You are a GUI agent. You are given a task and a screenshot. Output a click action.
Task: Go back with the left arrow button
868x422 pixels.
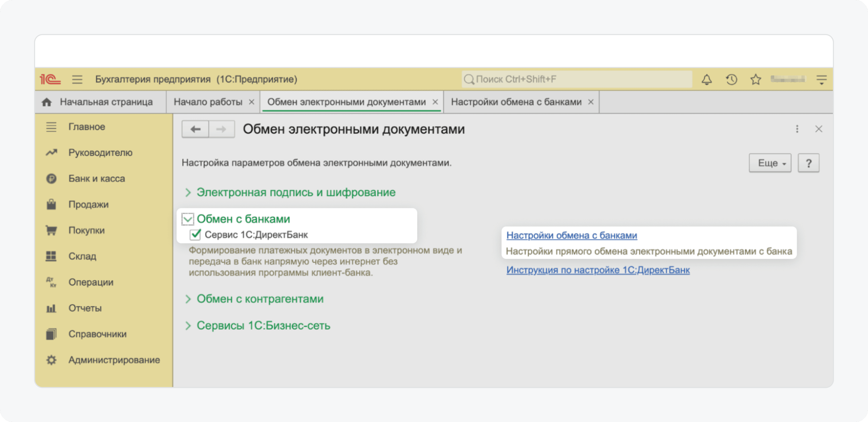pos(195,129)
